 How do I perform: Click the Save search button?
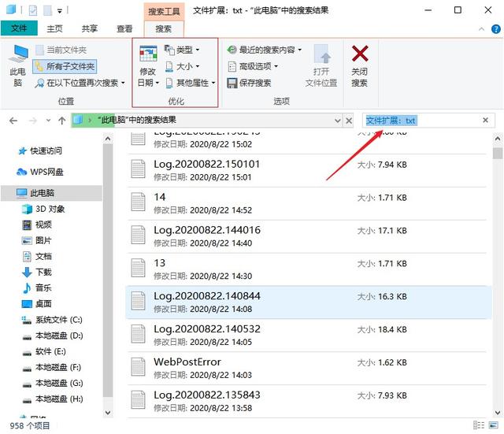point(249,83)
